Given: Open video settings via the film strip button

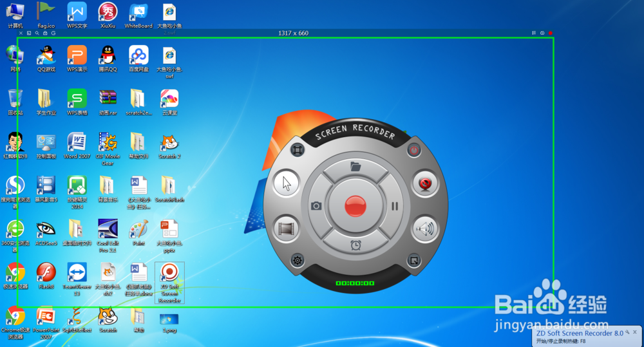Looking at the screenshot, I should [x=287, y=229].
